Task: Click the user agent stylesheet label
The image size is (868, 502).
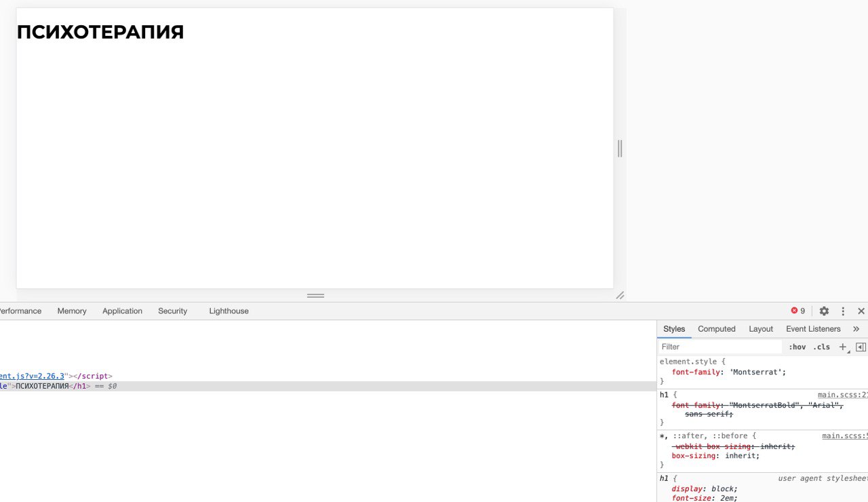Action: click(x=823, y=478)
